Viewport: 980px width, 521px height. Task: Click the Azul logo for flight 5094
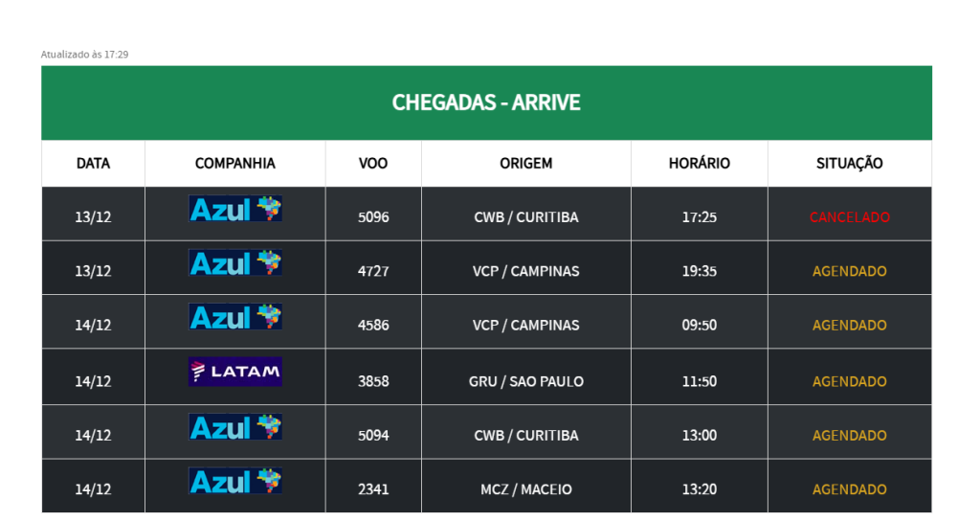click(x=235, y=426)
